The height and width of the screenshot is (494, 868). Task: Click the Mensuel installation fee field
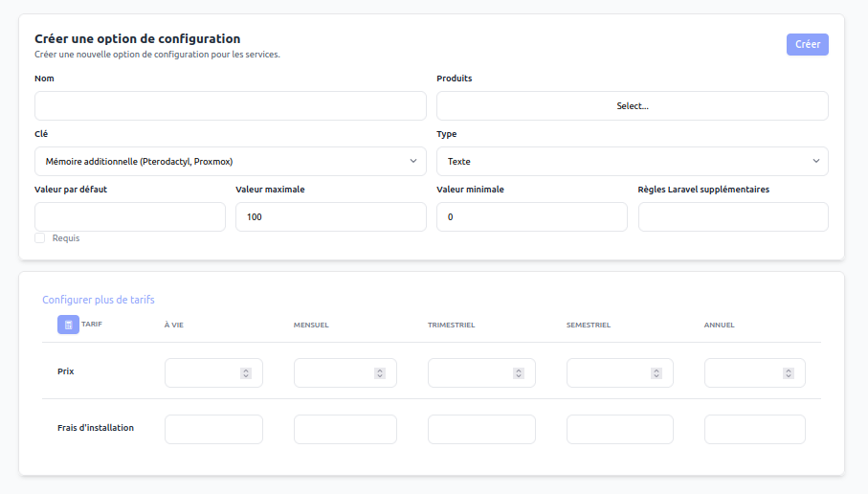345,430
